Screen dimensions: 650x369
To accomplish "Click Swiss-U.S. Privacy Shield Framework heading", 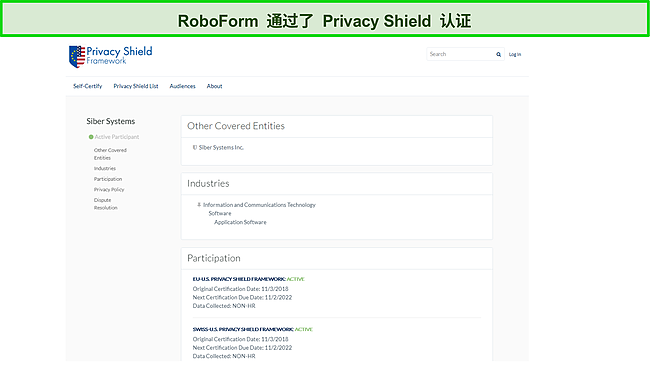I will [243, 329].
